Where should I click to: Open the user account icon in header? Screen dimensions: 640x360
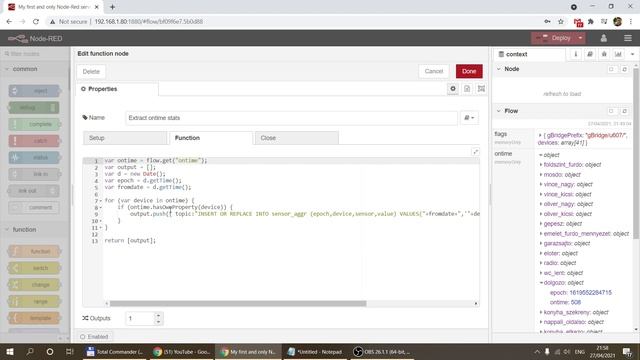604,38
